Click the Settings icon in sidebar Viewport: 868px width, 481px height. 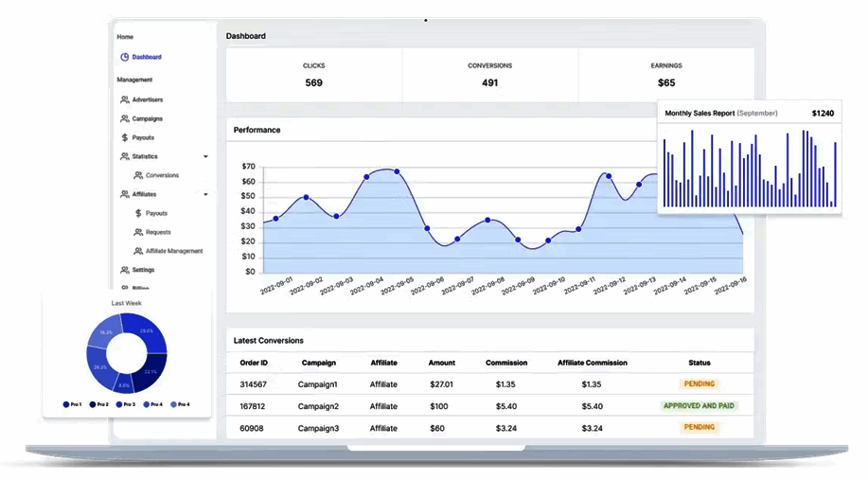[124, 270]
